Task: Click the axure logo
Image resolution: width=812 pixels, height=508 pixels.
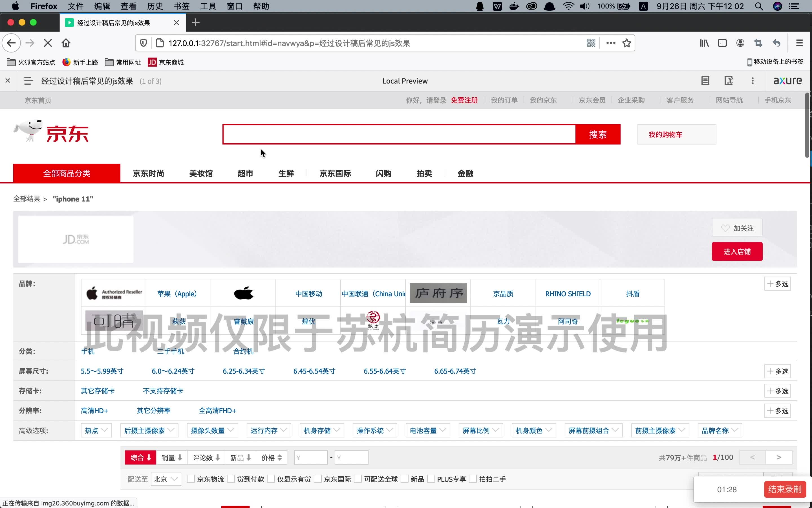Action: pyautogui.click(x=787, y=81)
